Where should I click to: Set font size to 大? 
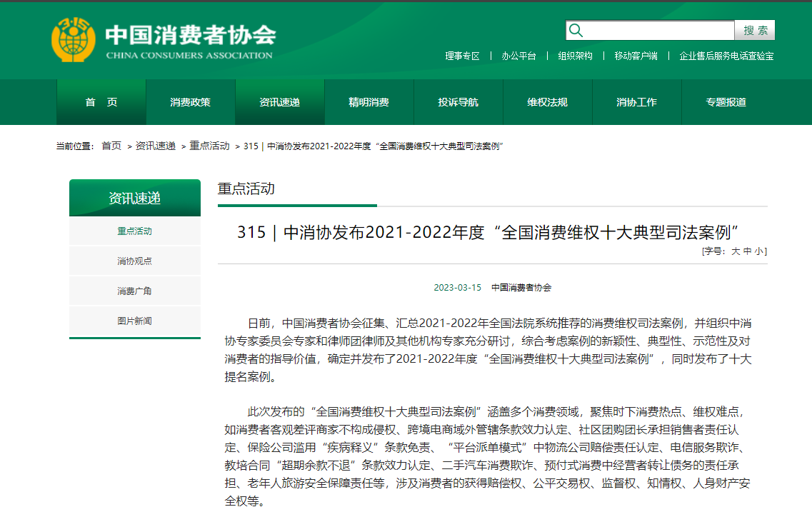[x=736, y=251]
